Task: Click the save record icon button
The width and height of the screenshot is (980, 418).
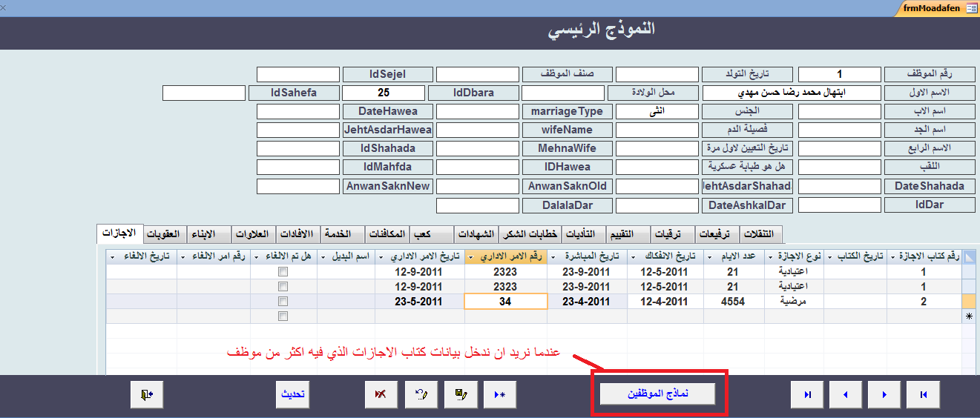Action: pos(461,395)
